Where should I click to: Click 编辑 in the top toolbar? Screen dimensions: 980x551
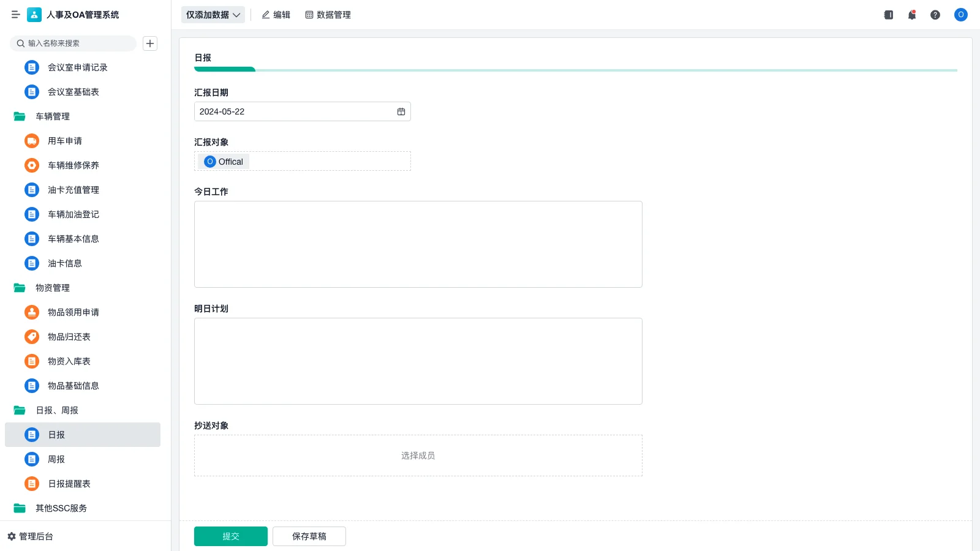[276, 15]
